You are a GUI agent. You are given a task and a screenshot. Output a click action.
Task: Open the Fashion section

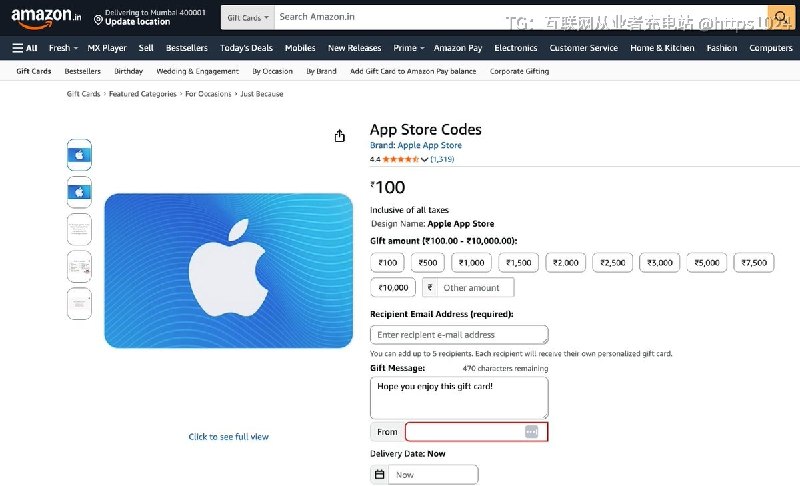click(722, 48)
